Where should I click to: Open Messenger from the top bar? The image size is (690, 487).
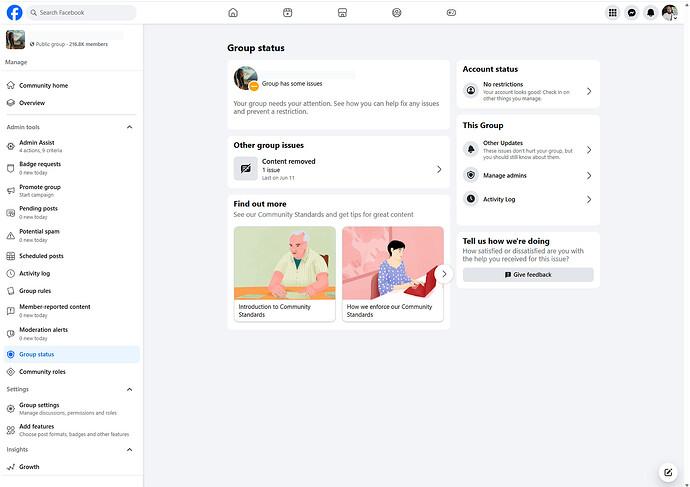pos(631,13)
